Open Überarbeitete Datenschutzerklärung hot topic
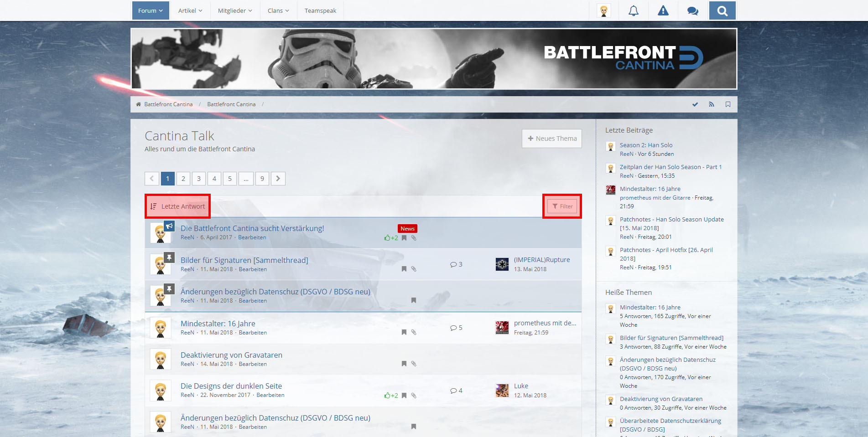This screenshot has width=868, height=437. click(x=670, y=425)
